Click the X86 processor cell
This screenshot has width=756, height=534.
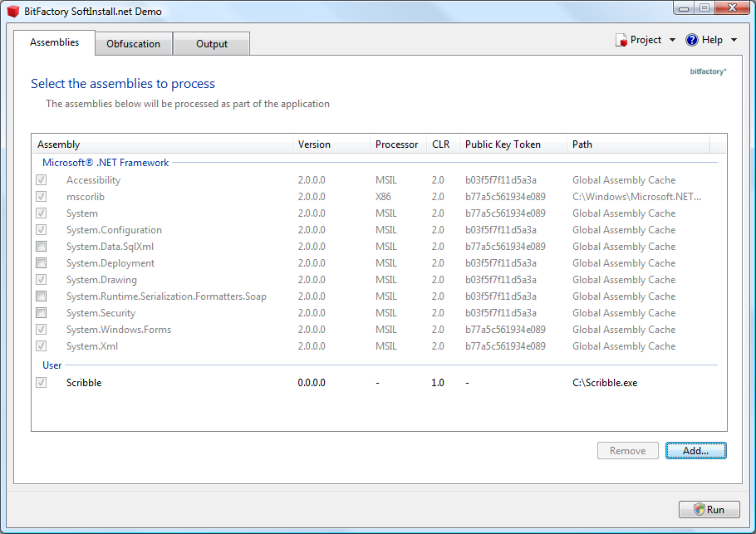click(x=383, y=197)
